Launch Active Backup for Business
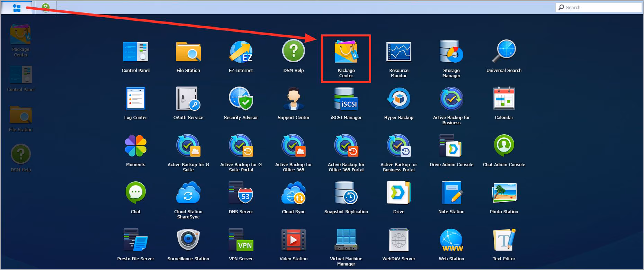 pos(451,106)
